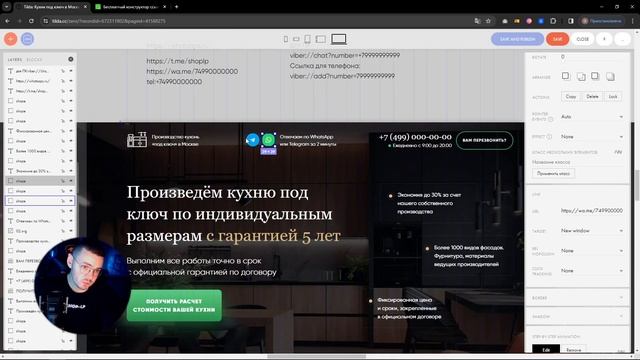The height and width of the screenshot is (360, 640).
Task: Switch to the Tilda kitchen browser tab
Action: (x=52, y=7)
